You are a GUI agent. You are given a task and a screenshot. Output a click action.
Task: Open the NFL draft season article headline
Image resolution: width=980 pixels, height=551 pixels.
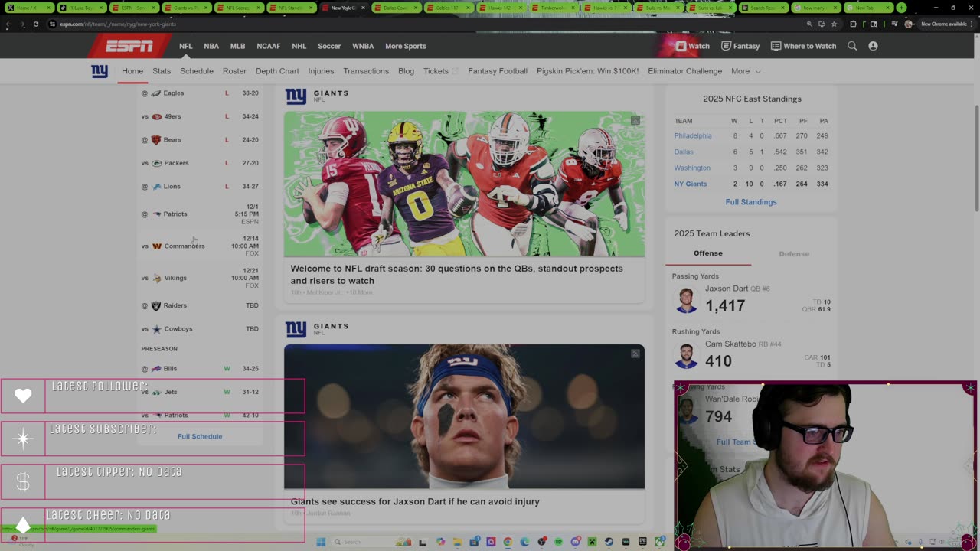[x=457, y=275]
